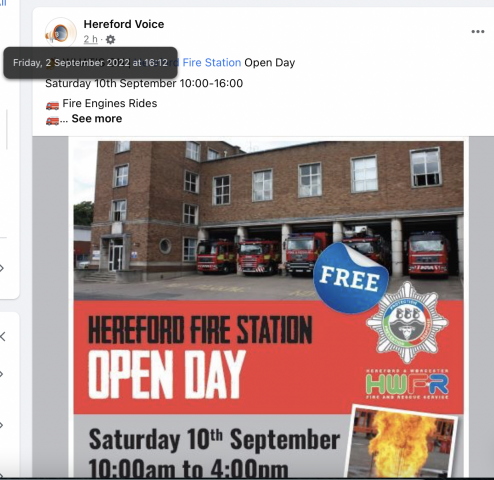Viewport: 494px width, 480px height.
Task: Click the chevron in the upper left sidebar card
Action: [2, 268]
